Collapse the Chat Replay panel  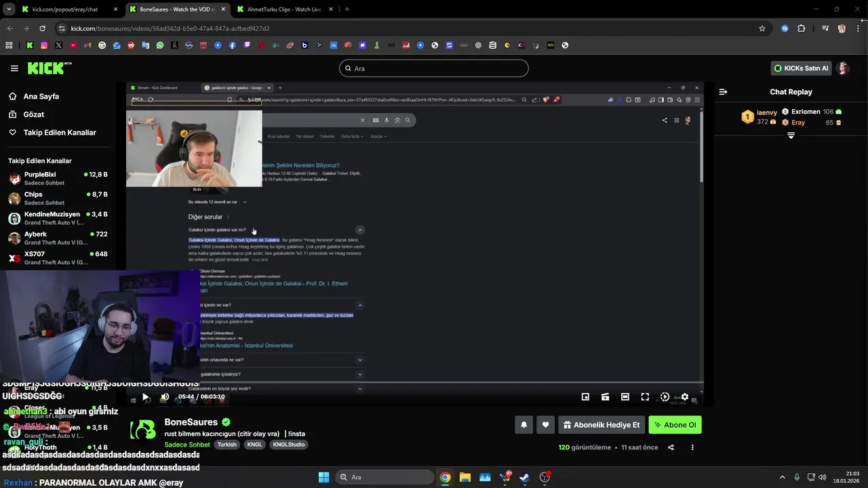pos(723,91)
